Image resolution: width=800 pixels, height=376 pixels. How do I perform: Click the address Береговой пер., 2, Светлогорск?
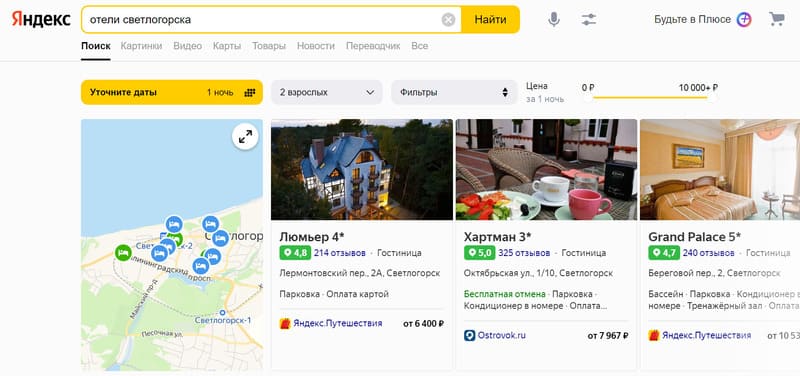(714, 273)
